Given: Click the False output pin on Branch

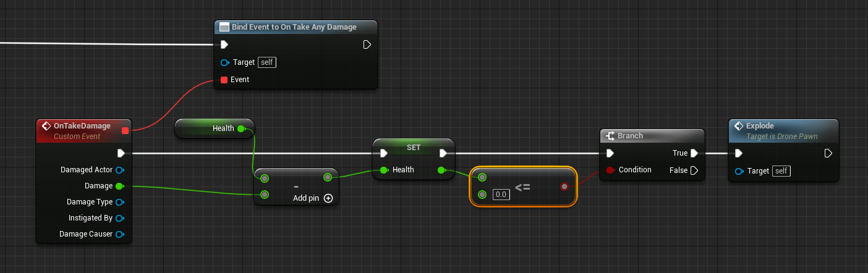Looking at the screenshot, I should (x=694, y=170).
